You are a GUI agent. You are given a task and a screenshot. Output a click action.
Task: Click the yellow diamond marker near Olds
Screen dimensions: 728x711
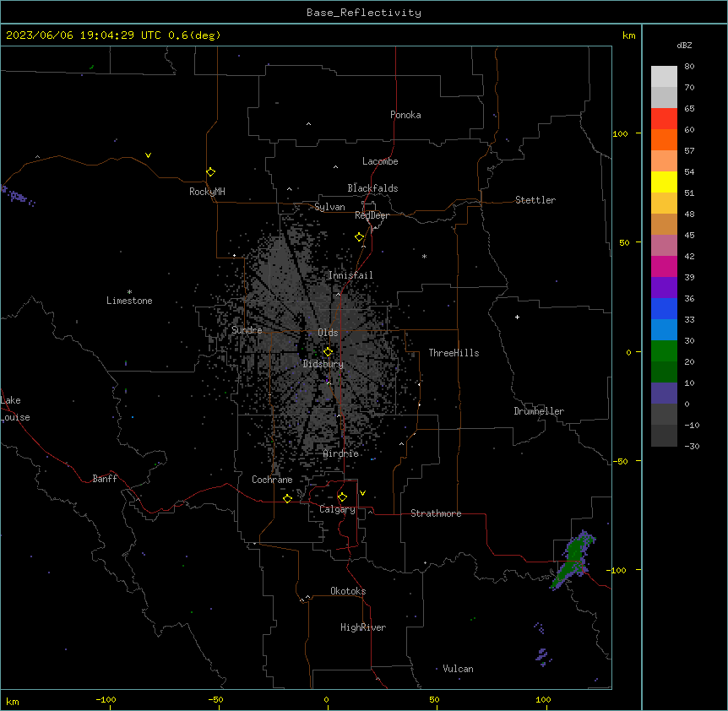click(329, 352)
